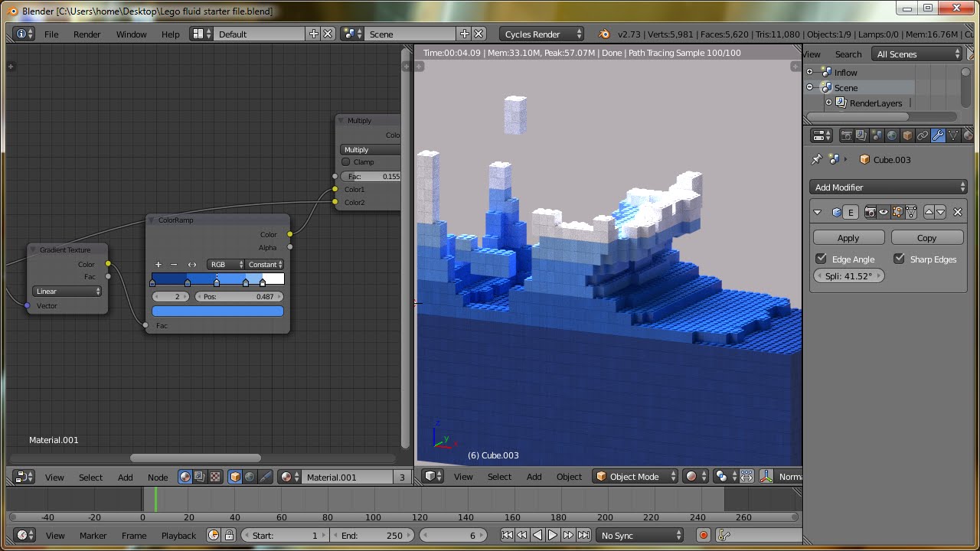Open the Add Modifier dropdown
Viewport: 980px width, 551px height.
888,187
